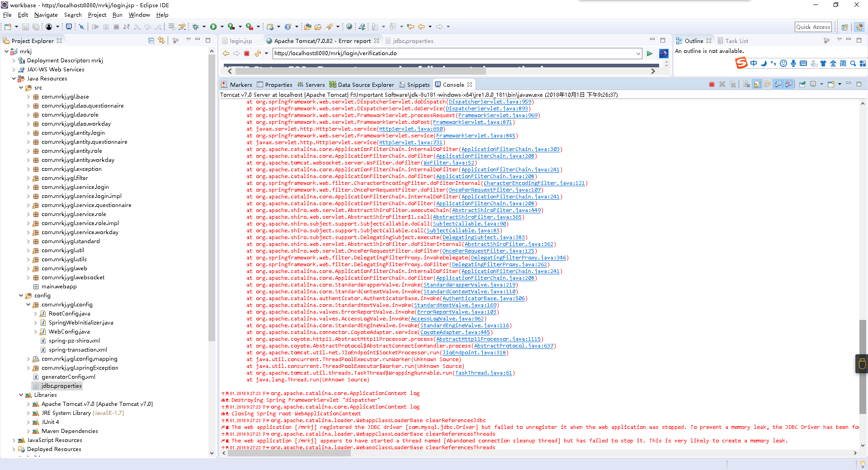Collapse the mrkj project node
Viewport: 868px width, 470px height.
(6, 52)
